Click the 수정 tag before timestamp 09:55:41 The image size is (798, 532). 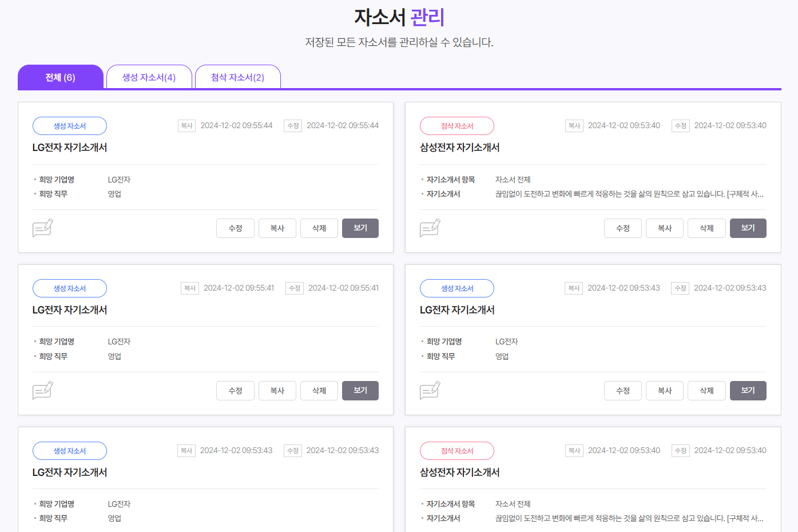point(295,288)
